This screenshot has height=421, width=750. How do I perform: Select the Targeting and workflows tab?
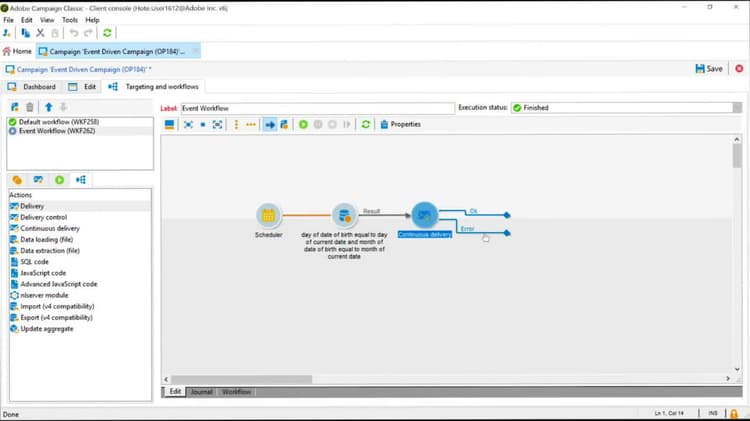click(154, 87)
